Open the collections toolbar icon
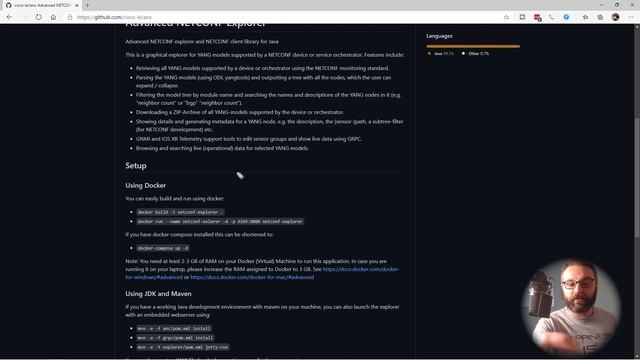 [600, 17]
